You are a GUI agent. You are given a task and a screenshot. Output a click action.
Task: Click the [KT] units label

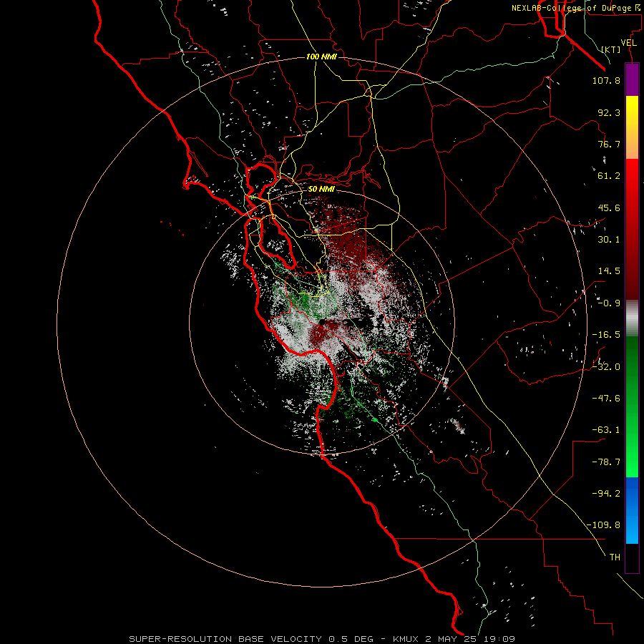click(610, 49)
